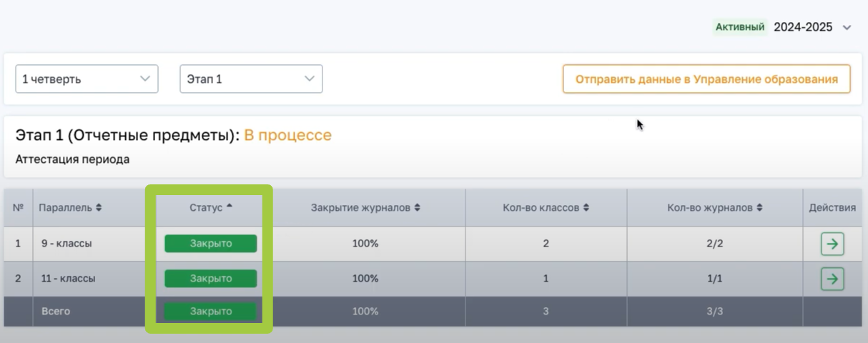Click Закрыто badge in Всего row

(x=211, y=312)
